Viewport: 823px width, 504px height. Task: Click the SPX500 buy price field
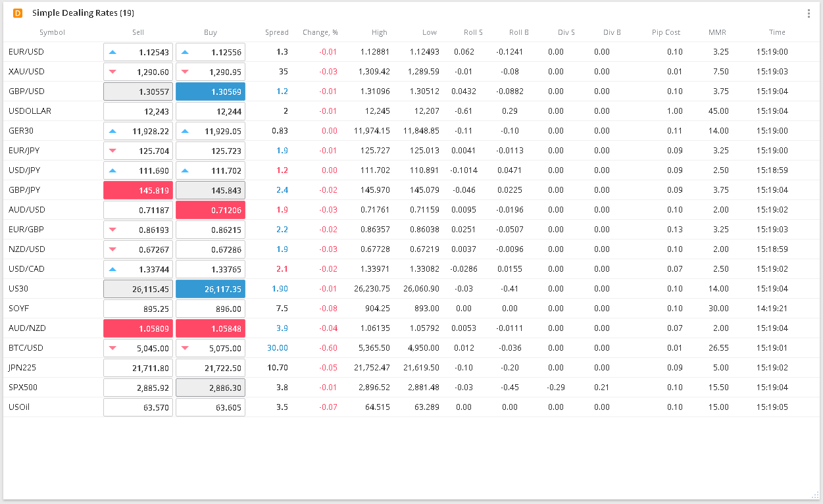coord(210,387)
